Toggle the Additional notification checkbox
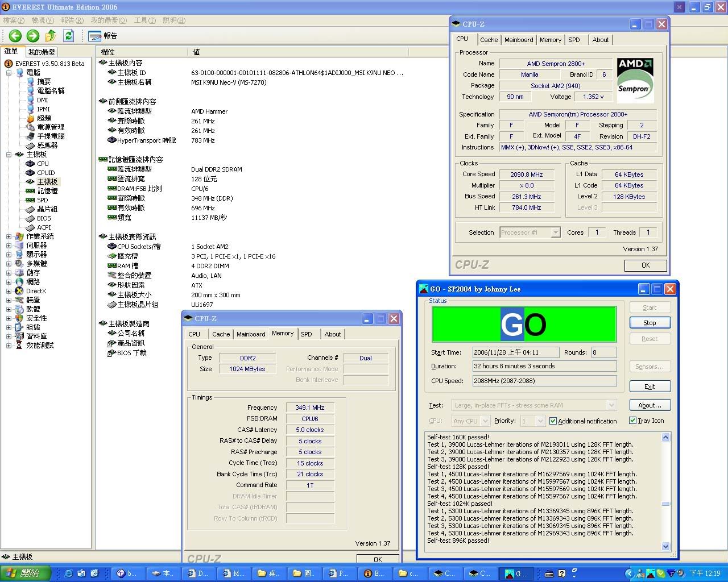Viewport: 728px width, 582px height. point(553,421)
